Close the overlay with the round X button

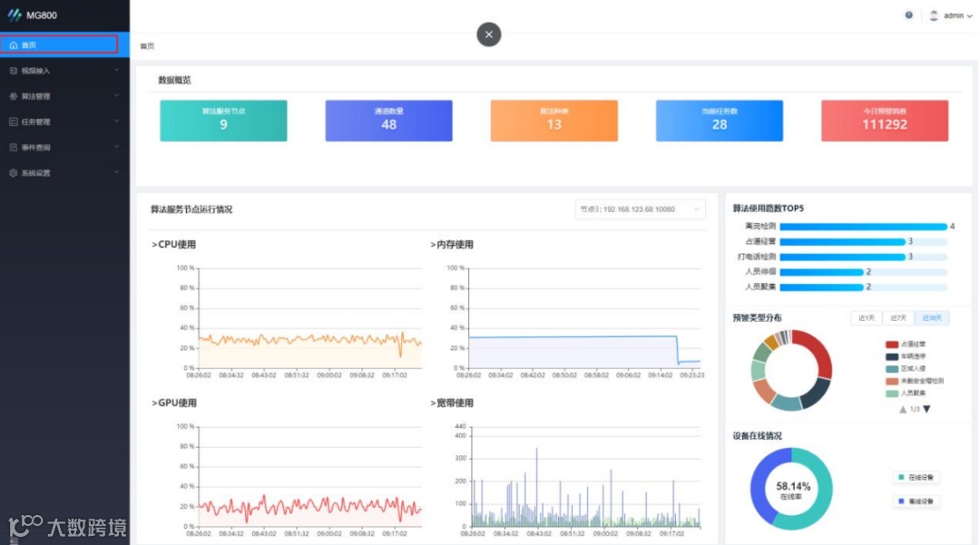point(489,34)
